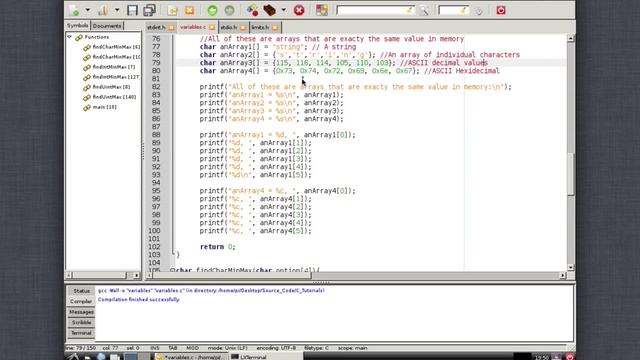Click the Functions label in sidebar
The width and height of the screenshot is (640, 360).
tap(97, 37)
